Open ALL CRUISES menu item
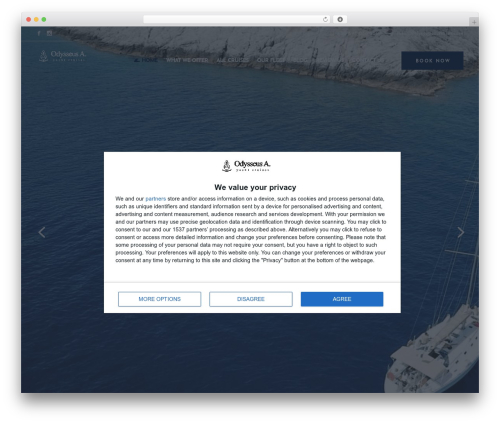 coord(232,60)
